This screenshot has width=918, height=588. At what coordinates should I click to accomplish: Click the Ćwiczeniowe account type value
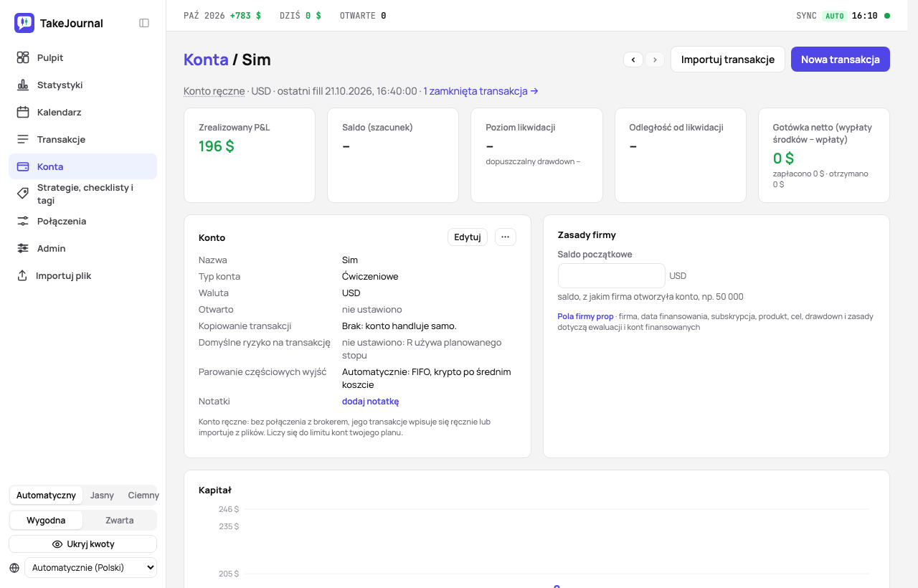(370, 277)
